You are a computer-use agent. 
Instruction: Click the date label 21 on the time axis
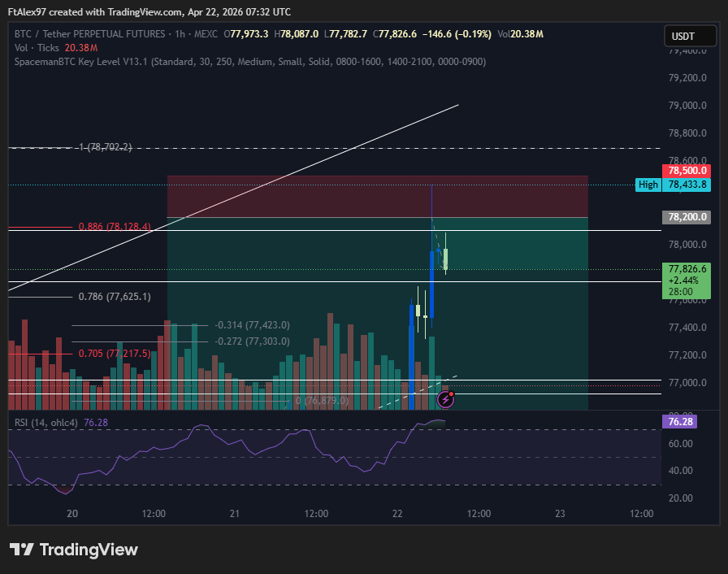tap(235, 514)
